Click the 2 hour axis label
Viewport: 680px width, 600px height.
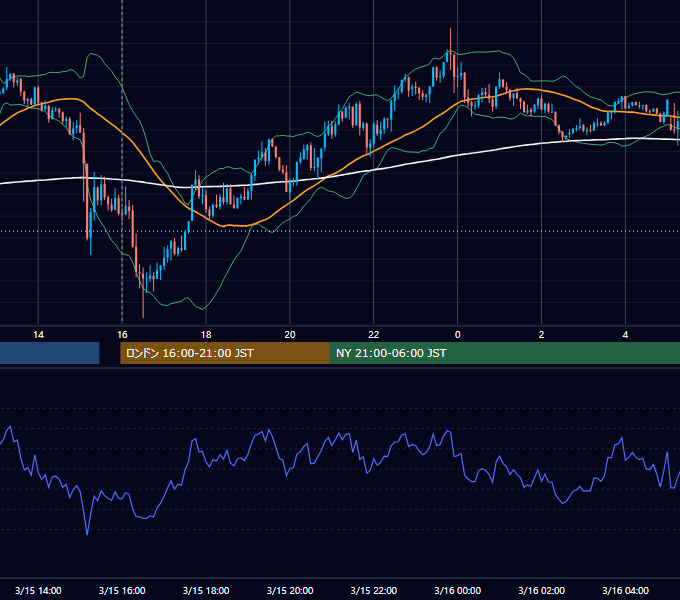pos(541,335)
